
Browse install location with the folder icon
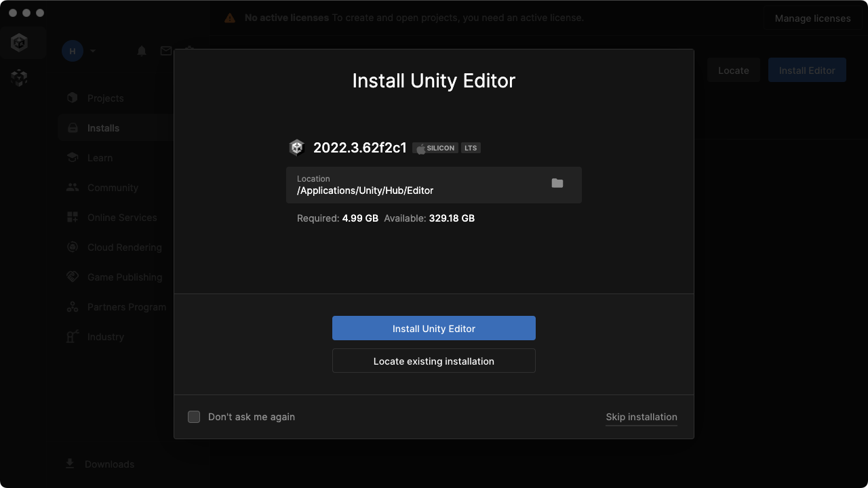click(x=557, y=183)
